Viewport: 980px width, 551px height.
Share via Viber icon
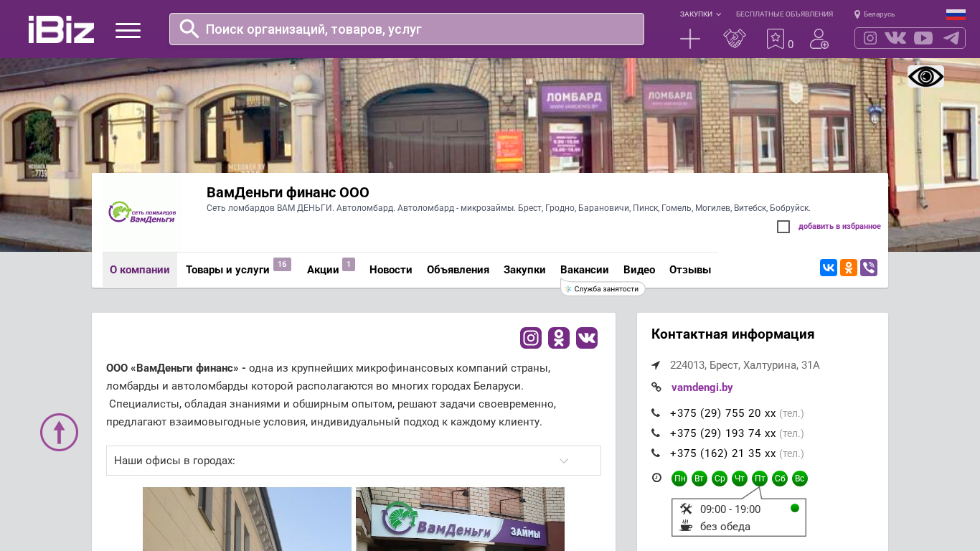coord(868,268)
